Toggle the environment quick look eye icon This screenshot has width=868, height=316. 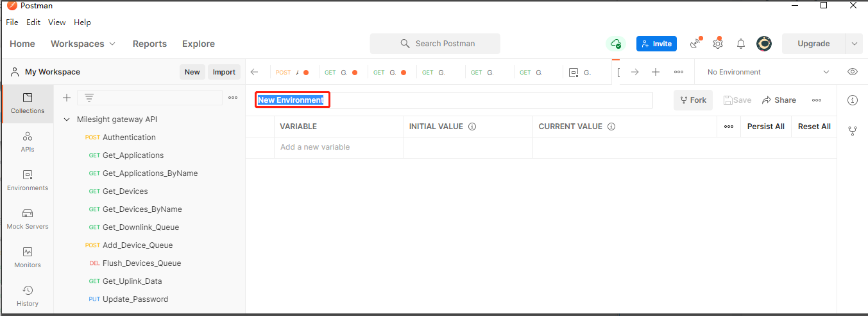[853, 72]
